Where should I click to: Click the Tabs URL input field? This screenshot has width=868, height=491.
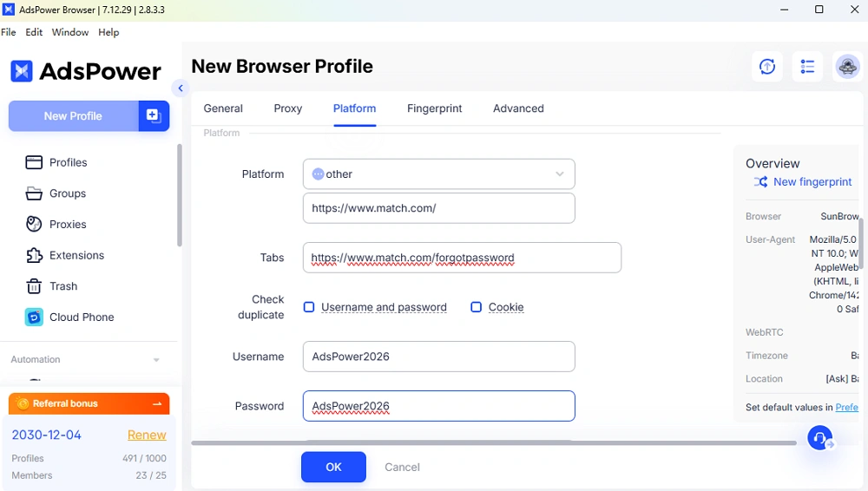(463, 258)
